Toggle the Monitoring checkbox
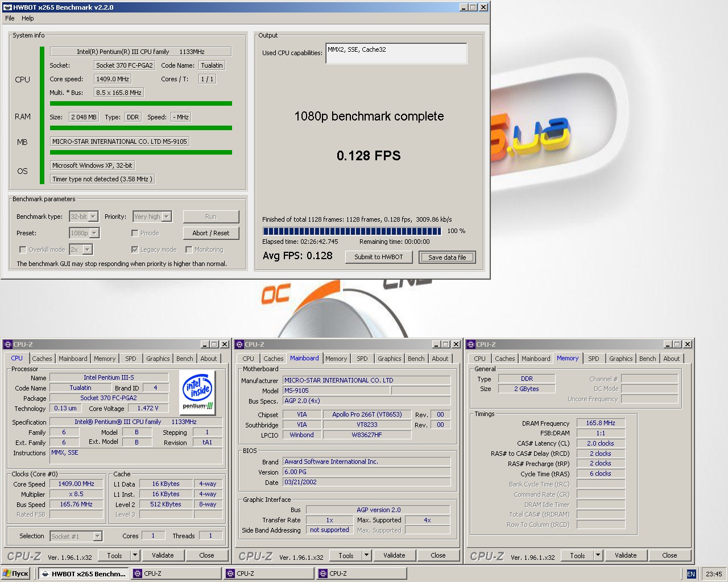 (189, 250)
